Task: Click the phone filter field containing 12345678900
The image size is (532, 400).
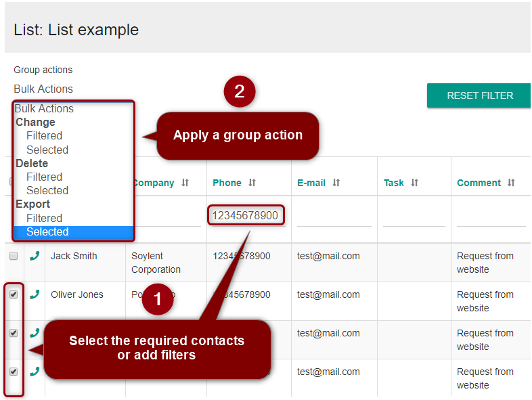Action: pos(245,215)
